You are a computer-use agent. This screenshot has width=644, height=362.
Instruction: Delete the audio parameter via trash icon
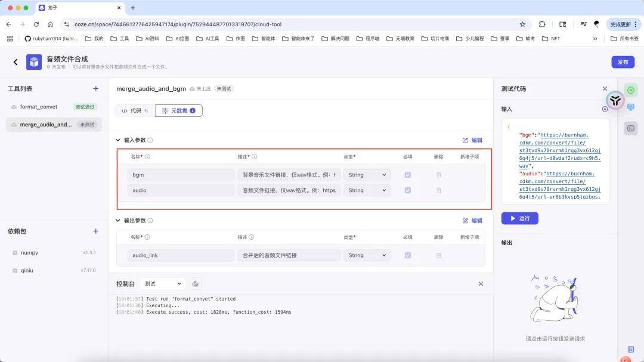click(439, 190)
